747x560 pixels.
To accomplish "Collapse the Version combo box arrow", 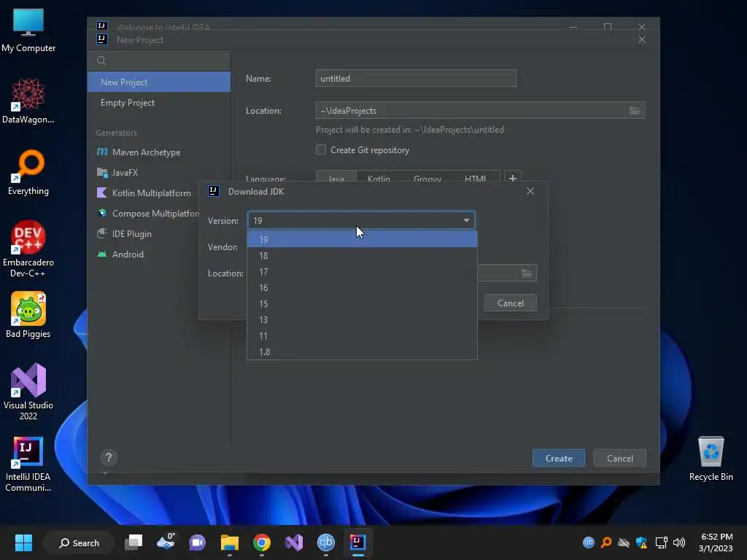I will point(466,220).
